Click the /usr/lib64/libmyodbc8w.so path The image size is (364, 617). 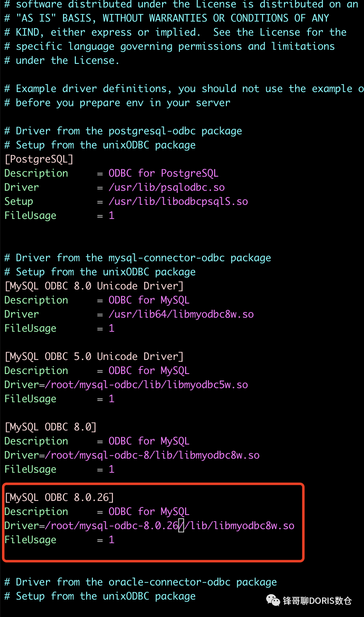(x=181, y=314)
